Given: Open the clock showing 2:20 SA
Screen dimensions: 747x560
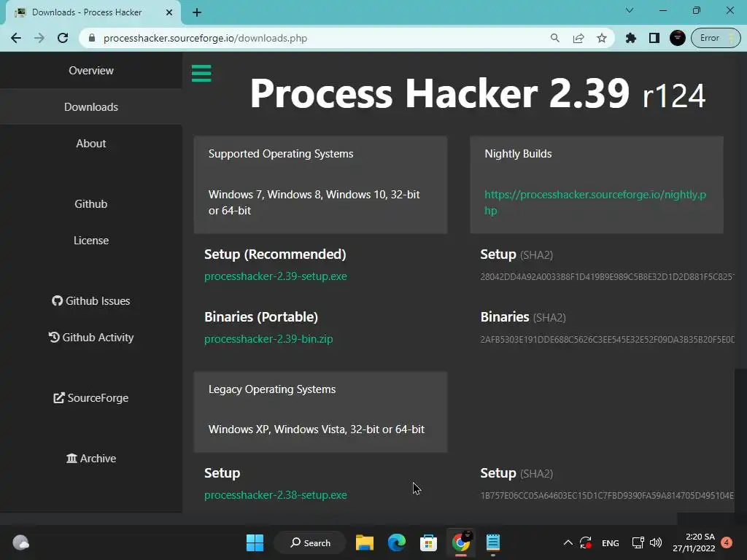Looking at the screenshot, I should [694, 542].
